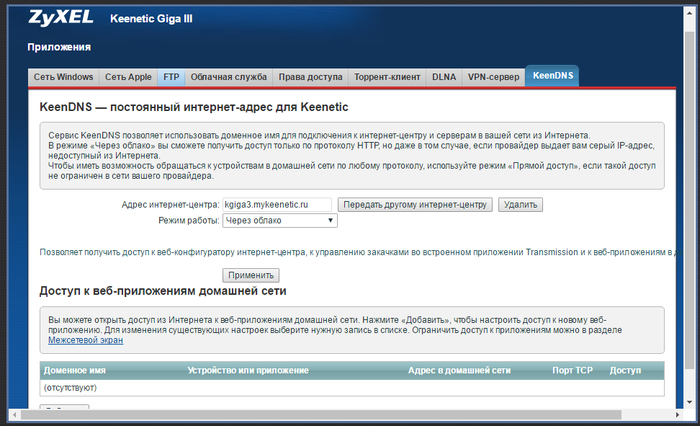The width and height of the screenshot is (700, 426).
Task: Switch to the Сеть Windows tab
Action: coord(63,76)
